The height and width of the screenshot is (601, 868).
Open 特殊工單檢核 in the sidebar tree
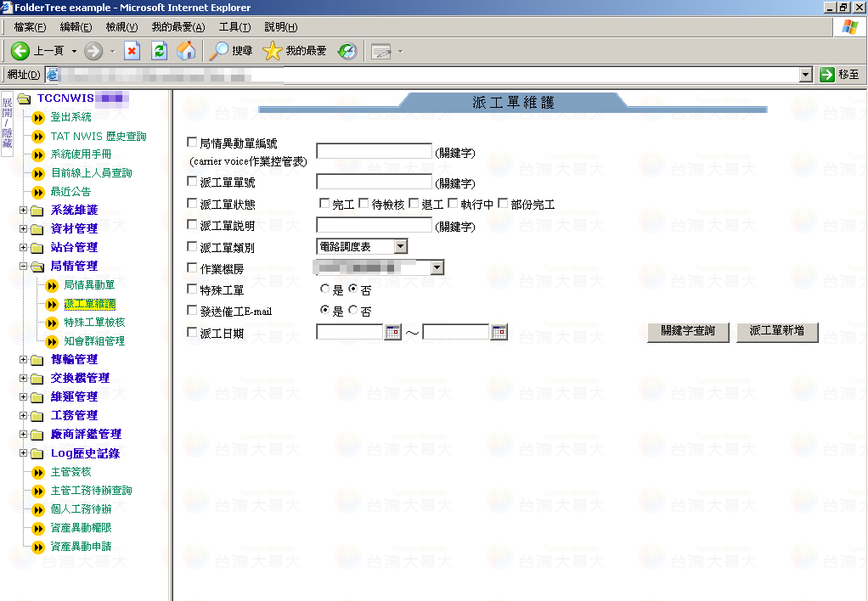click(x=94, y=323)
